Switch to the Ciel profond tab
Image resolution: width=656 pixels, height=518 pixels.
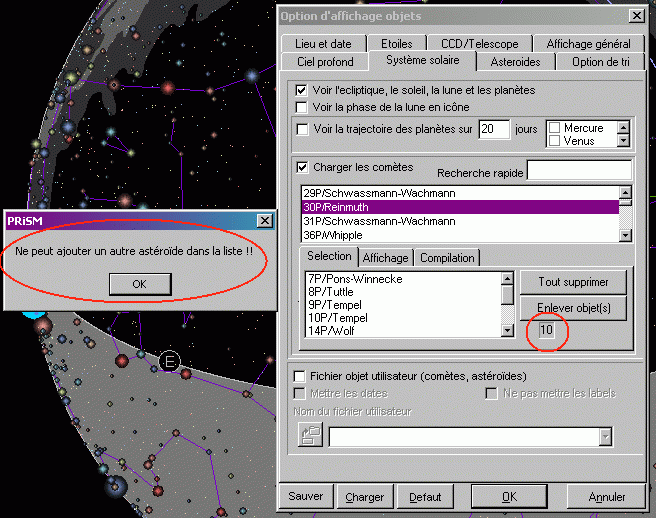pos(327,62)
